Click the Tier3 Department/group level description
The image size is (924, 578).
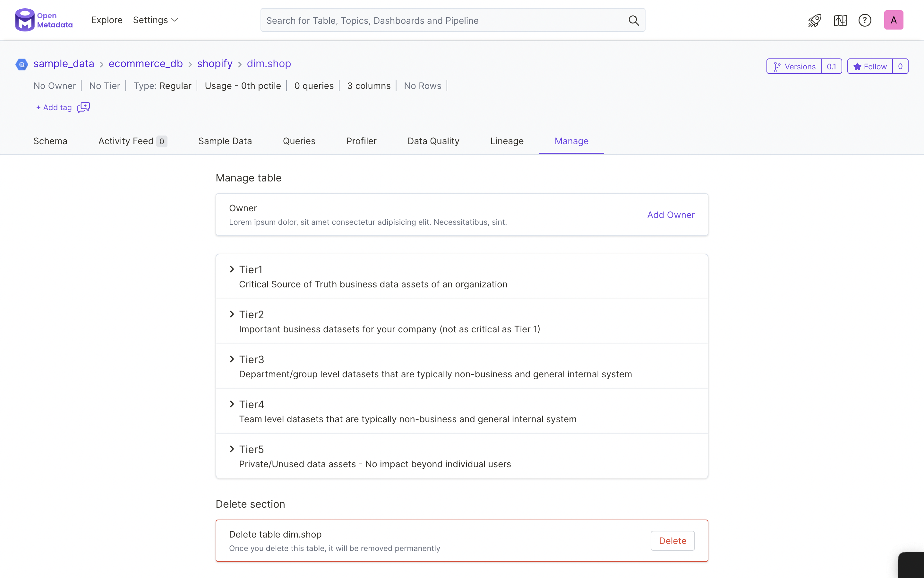435,374
